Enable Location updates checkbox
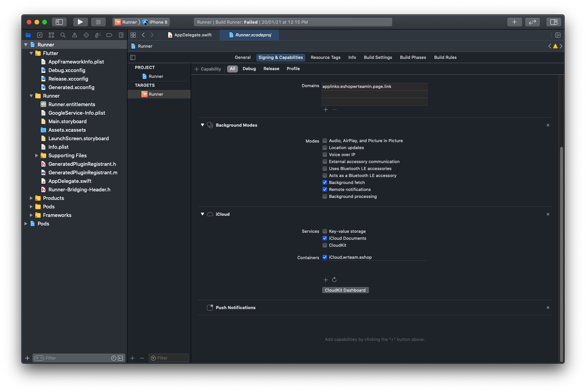The height and width of the screenshot is (392, 586). pyautogui.click(x=325, y=148)
